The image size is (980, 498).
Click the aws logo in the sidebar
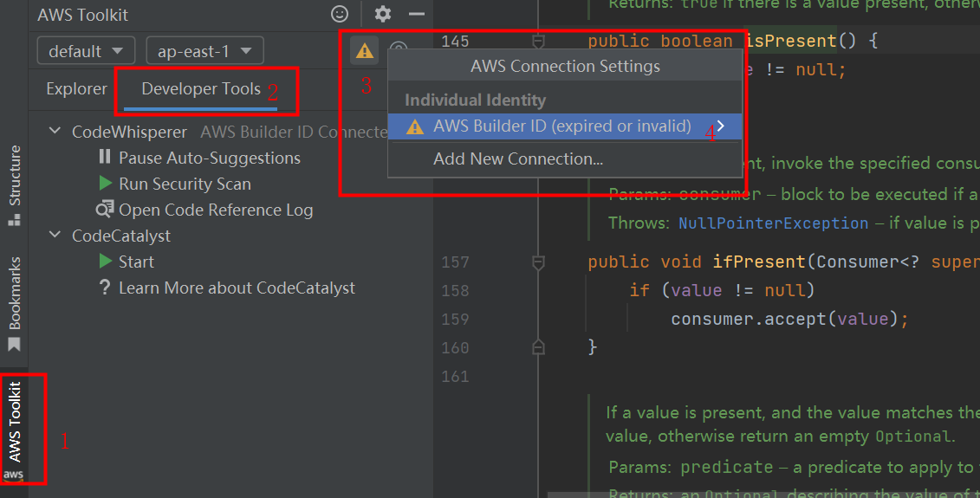coord(13,475)
